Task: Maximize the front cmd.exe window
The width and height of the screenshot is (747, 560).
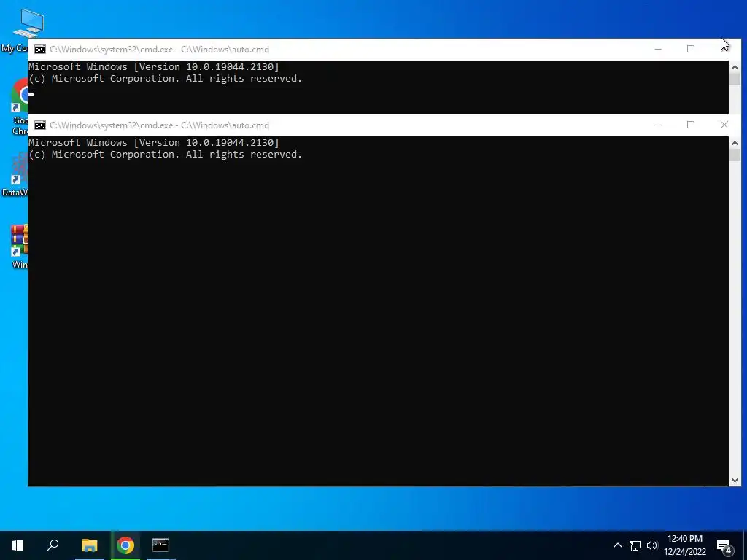Action: pyautogui.click(x=691, y=125)
